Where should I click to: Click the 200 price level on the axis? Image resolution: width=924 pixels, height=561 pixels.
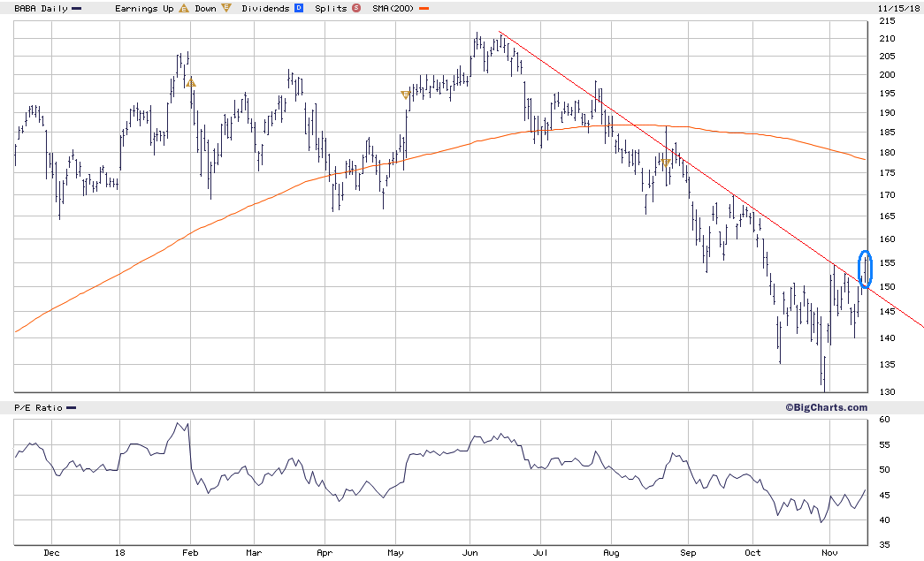click(x=887, y=74)
